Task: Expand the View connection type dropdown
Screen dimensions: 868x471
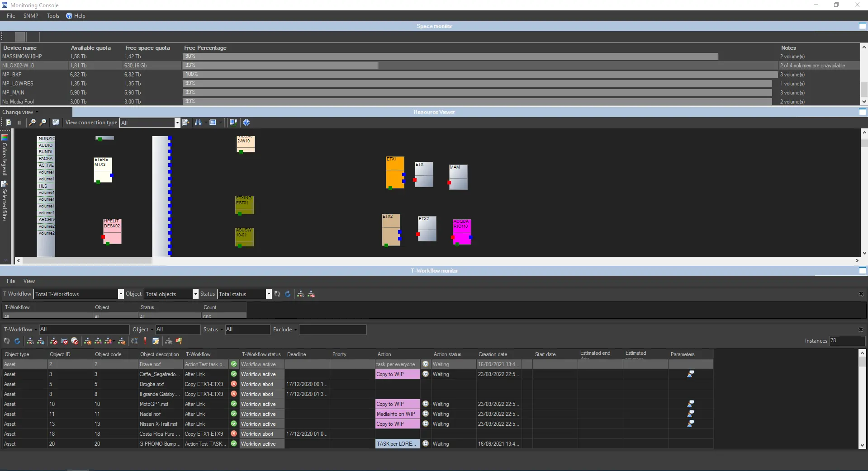Action: pyautogui.click(x=177, y=122)
